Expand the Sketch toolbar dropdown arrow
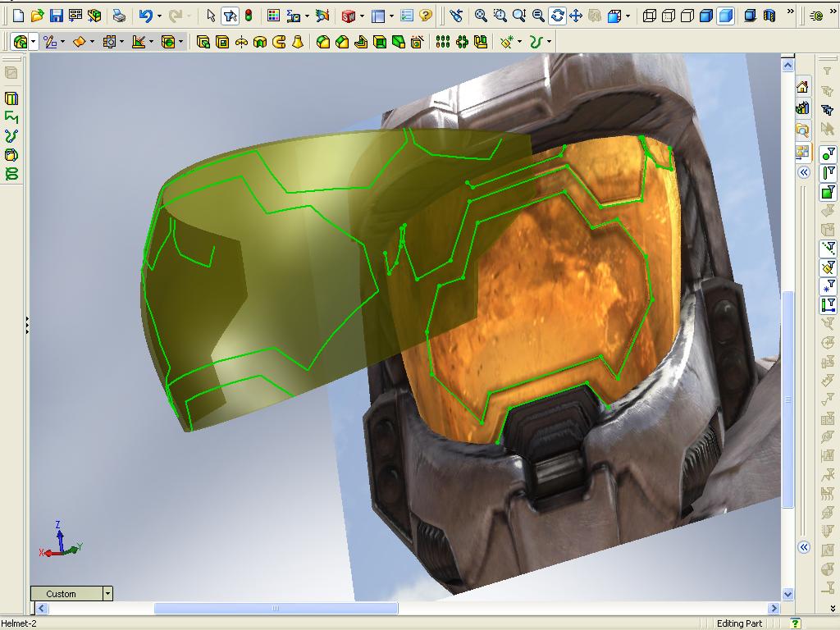Viewport: 840px width, 630px height. tap(62, 41)
